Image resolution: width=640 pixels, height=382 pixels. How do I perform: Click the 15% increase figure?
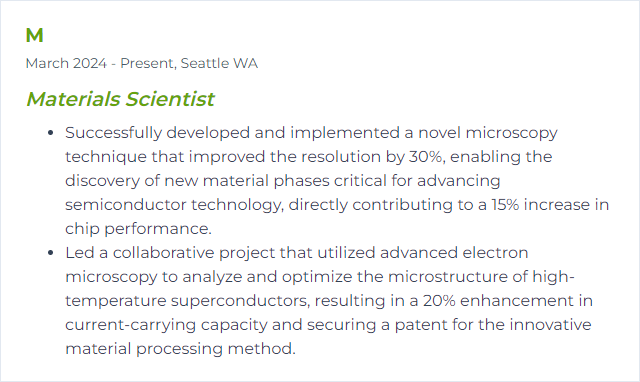[x=505, y=204]
